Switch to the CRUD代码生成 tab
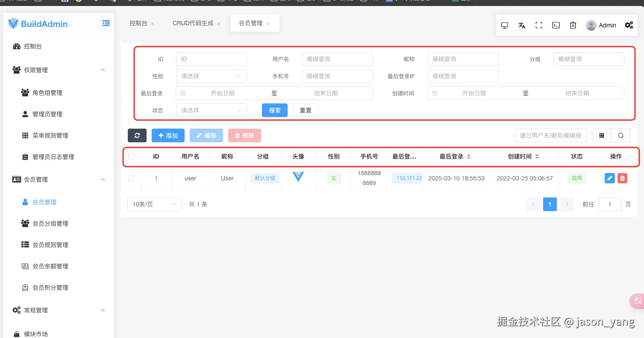Image resolution: width=644 pixels, height=338 pixels. (x=193, y=23)
